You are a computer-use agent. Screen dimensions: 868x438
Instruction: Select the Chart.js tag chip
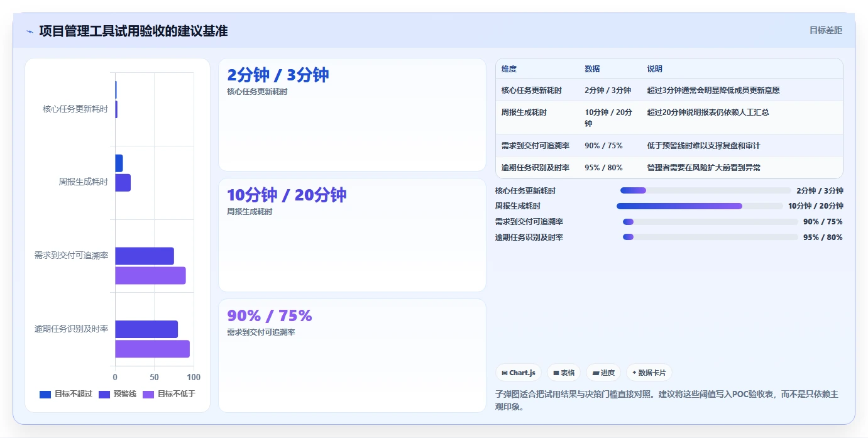coord(519,373)
